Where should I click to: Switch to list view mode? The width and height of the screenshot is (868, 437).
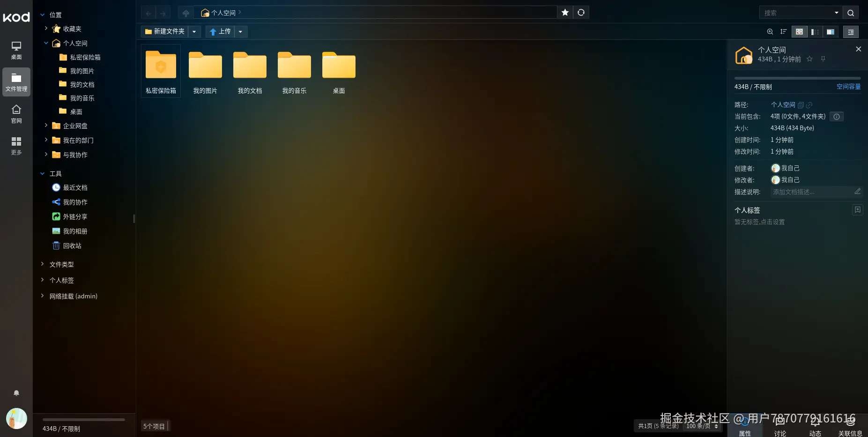815,32
